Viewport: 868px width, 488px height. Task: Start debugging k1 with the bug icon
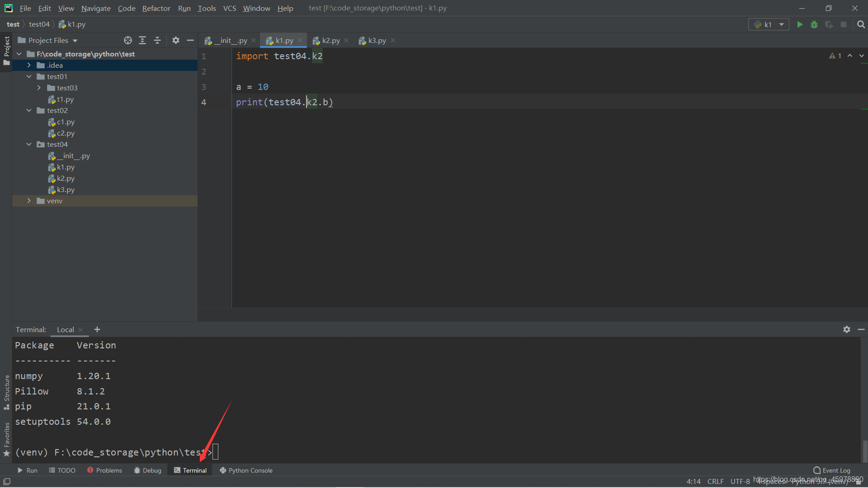point(814,24)
